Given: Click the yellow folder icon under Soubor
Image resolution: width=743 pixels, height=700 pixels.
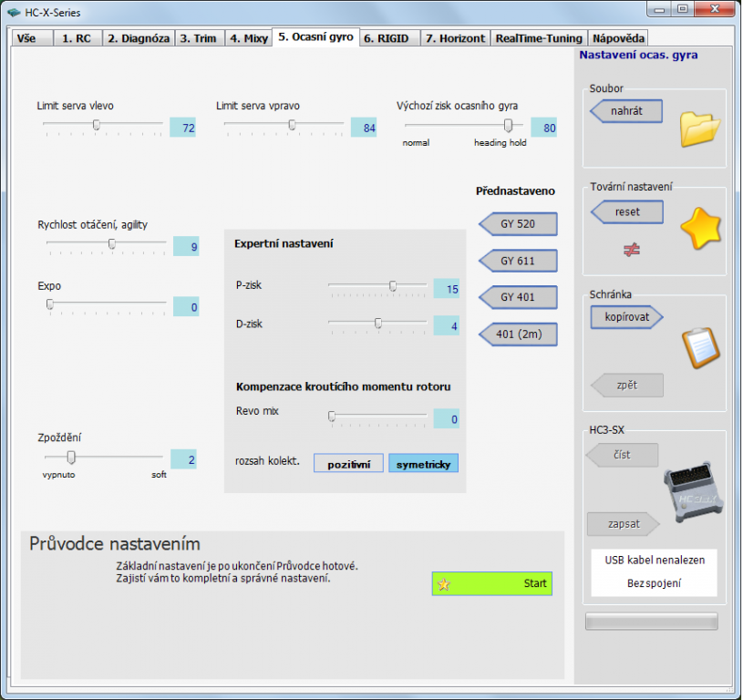Looking at the screenshot, I should (700, 129).
